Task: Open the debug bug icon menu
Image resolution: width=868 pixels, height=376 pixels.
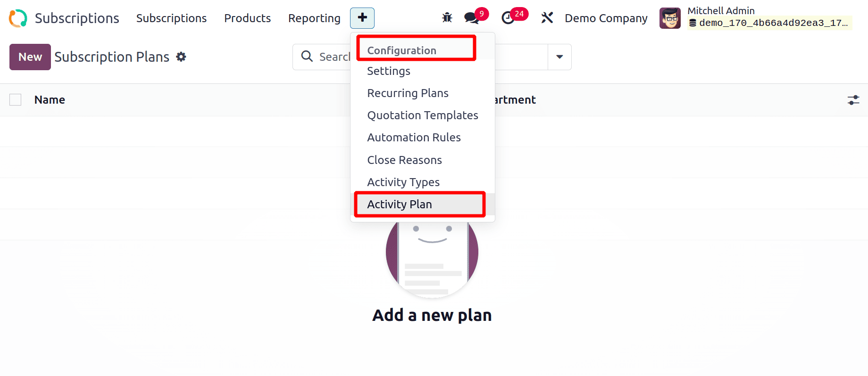Action: (447, 18)
